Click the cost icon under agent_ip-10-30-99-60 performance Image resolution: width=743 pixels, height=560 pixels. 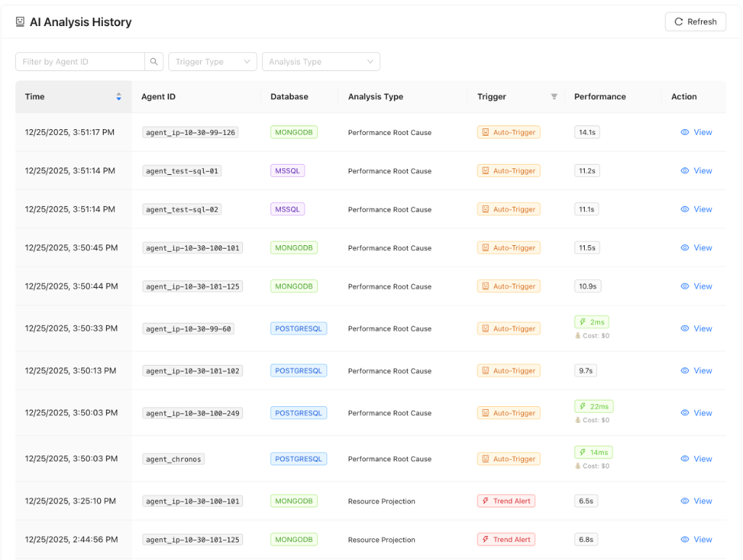coord(578,336)
